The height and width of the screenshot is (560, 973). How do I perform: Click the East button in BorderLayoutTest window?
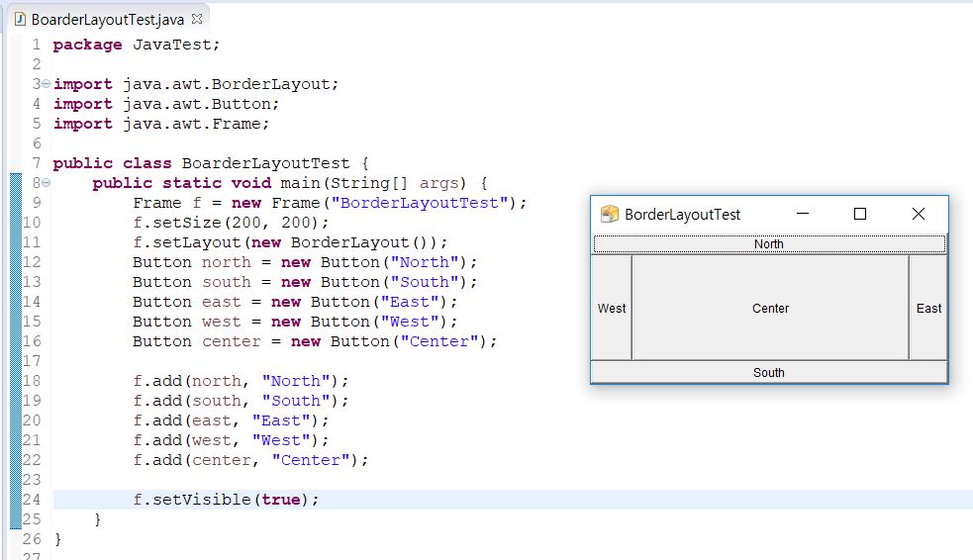(x=928, y=308)
